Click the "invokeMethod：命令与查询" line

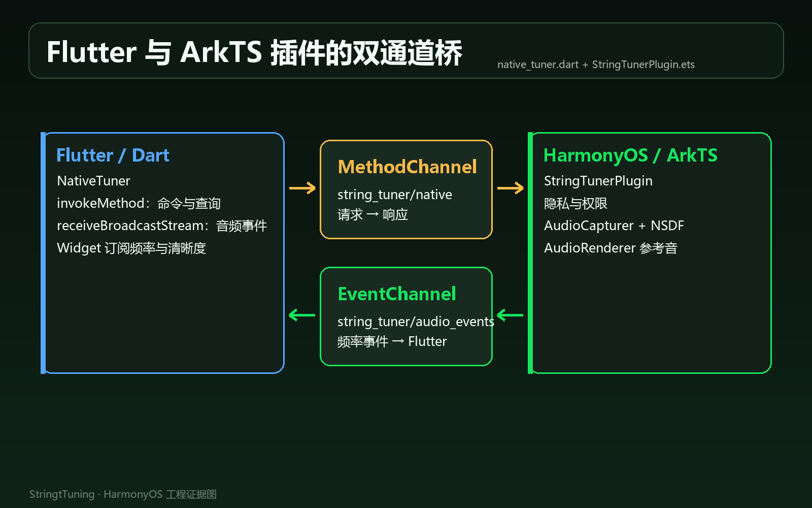click(139, 203)
